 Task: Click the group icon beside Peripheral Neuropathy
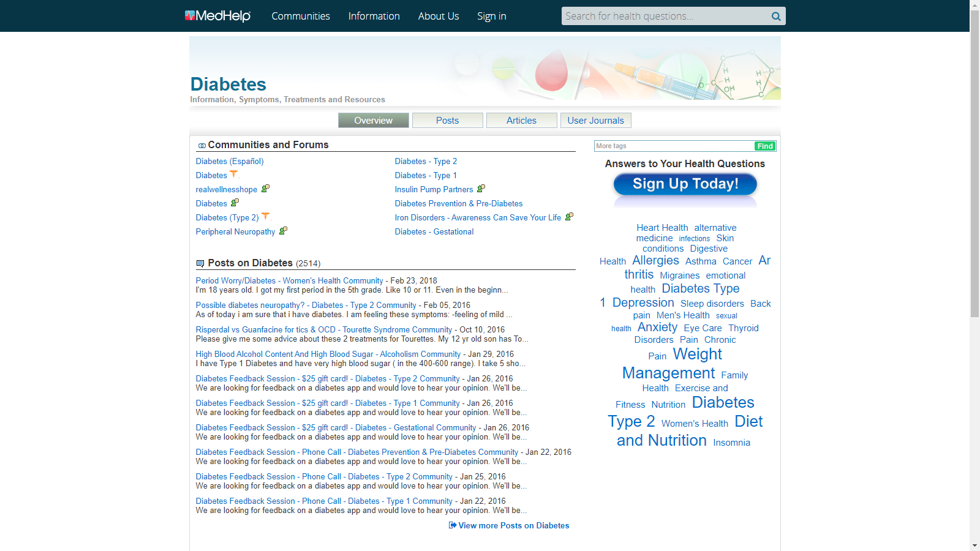coord(283,231)
